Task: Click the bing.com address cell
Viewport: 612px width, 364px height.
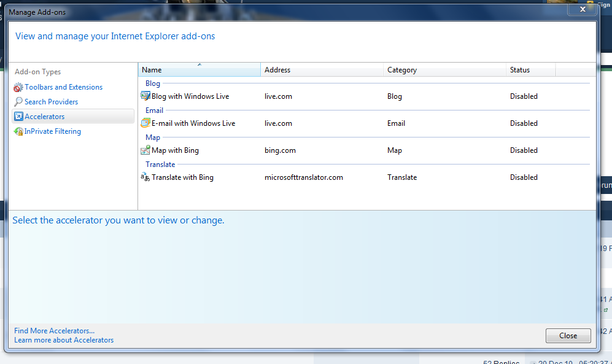Action: coord(280,150)
